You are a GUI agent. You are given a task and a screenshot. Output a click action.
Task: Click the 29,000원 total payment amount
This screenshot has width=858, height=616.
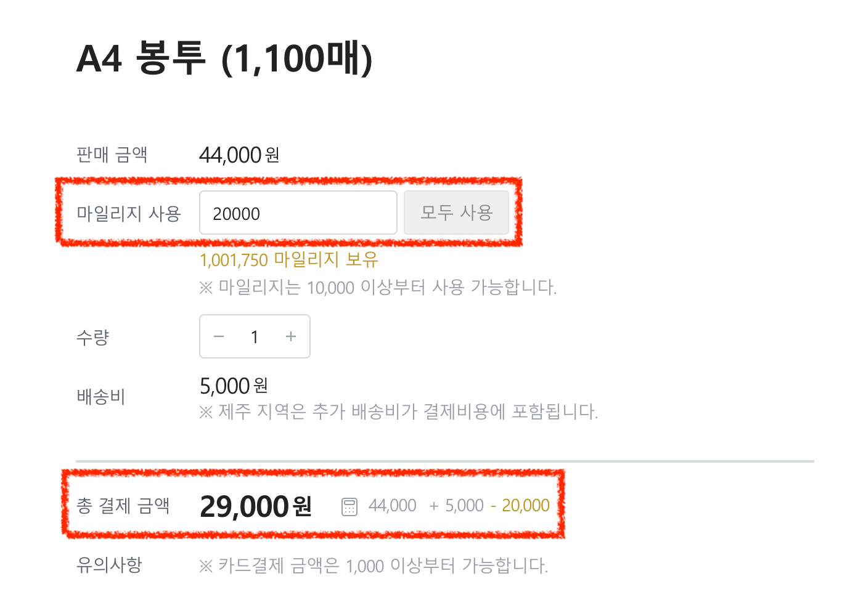click(256, 507)
